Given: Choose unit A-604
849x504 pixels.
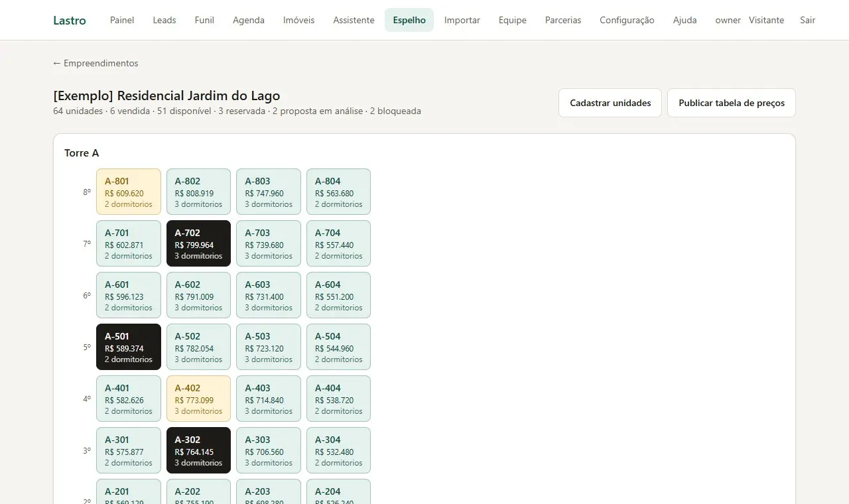Looking at the screenshot, I should [x=338, y=295].
